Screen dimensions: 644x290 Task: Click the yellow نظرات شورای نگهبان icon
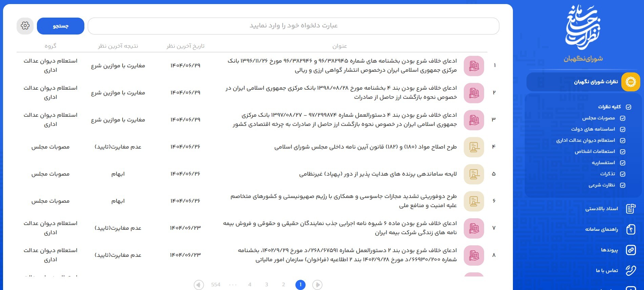pos(630,82)
